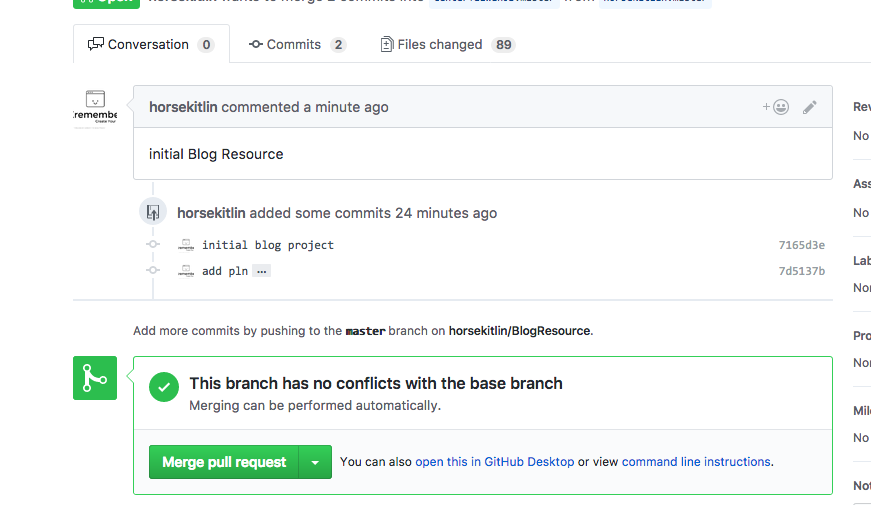Screen dimensions: 871x505
Task: Open this in GitHub Desktop link
Action: [x=495, y=462]
